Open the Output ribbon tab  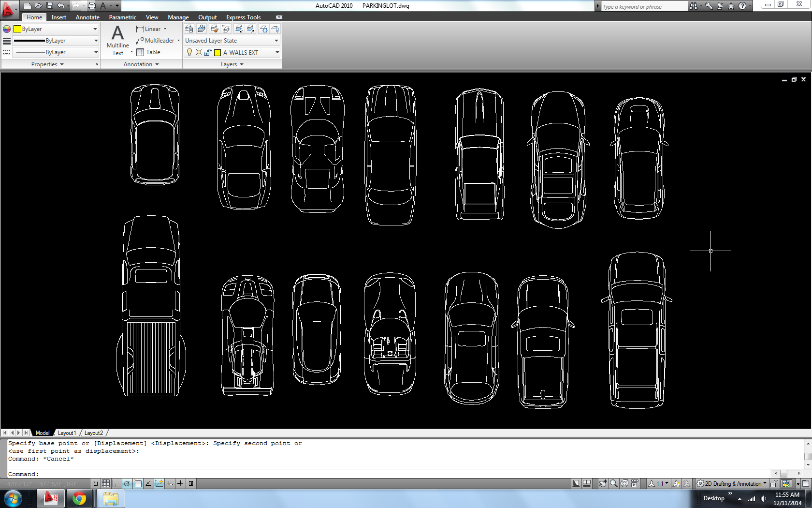click(207, 17)
